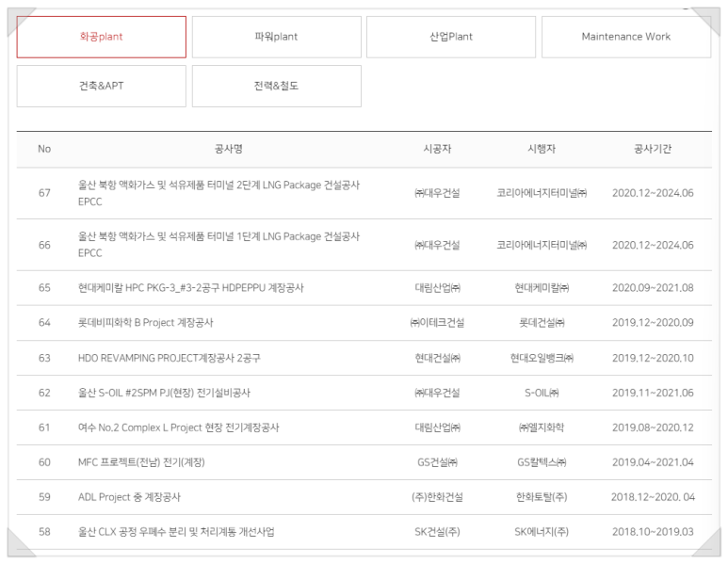Click row number 58
728x564 pixels.
(44, 532)
